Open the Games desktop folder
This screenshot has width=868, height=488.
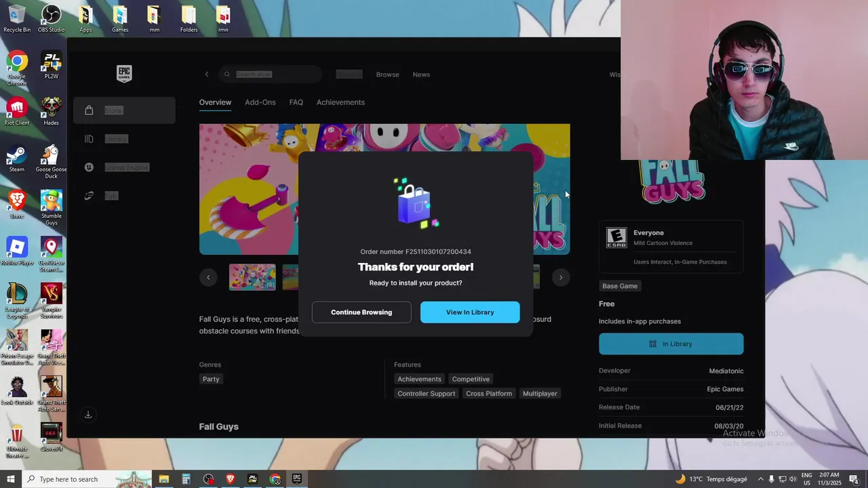point(120,19)
